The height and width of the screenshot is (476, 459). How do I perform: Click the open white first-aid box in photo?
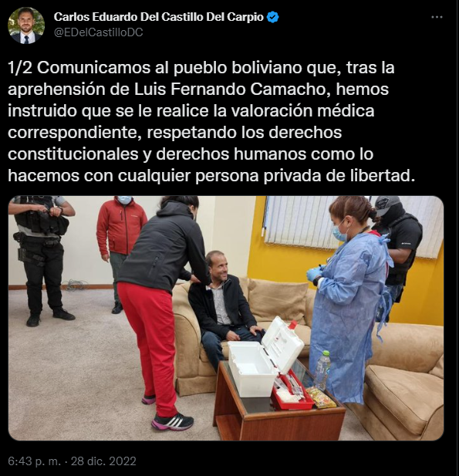(x=265, y=356)
